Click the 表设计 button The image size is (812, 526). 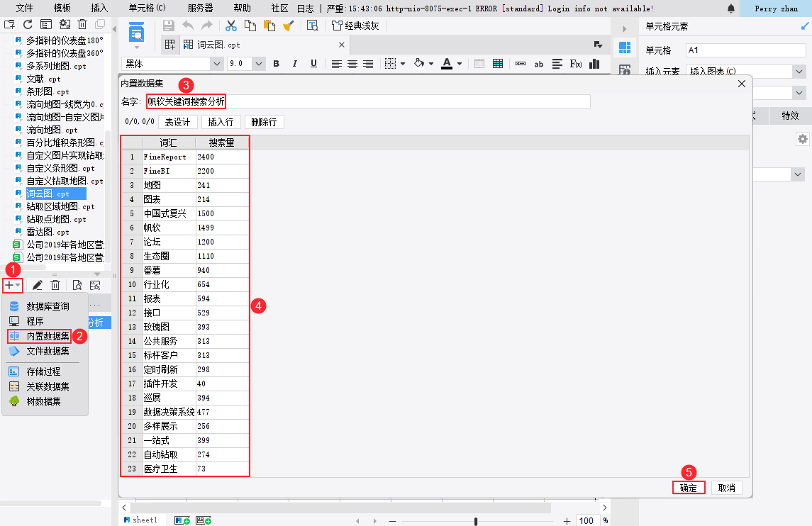(x=177, y=122)
